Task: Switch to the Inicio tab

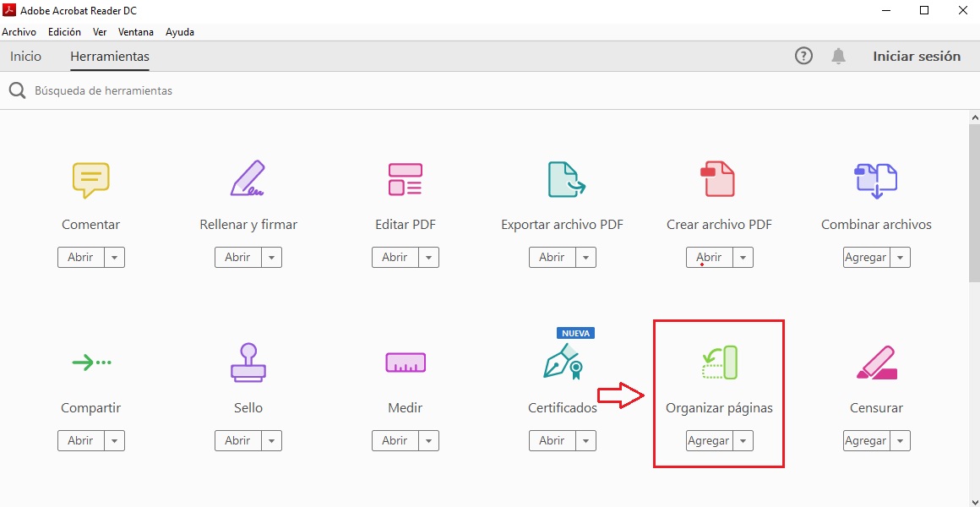Action: (x=25, y=57)
